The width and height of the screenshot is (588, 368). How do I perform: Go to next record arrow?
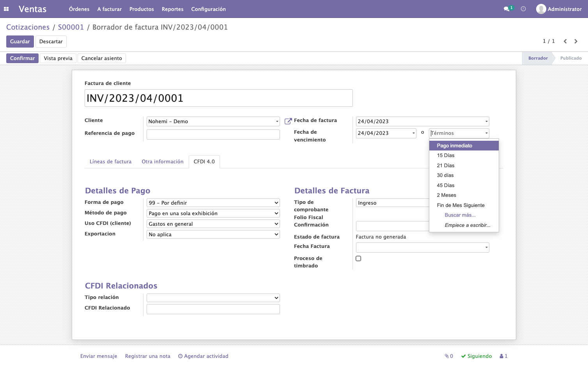576,41
